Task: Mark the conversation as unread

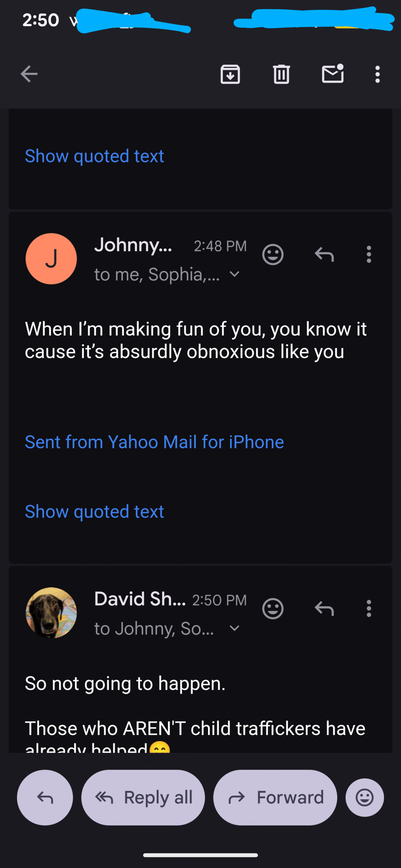Action: pyautogui.click(x=332, y=73)
